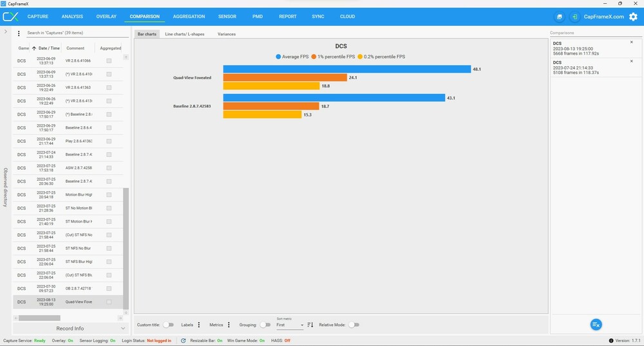Open the CapFrameX settings gear
This screenshot has width=644, height=346.
[x=633, y=17]
